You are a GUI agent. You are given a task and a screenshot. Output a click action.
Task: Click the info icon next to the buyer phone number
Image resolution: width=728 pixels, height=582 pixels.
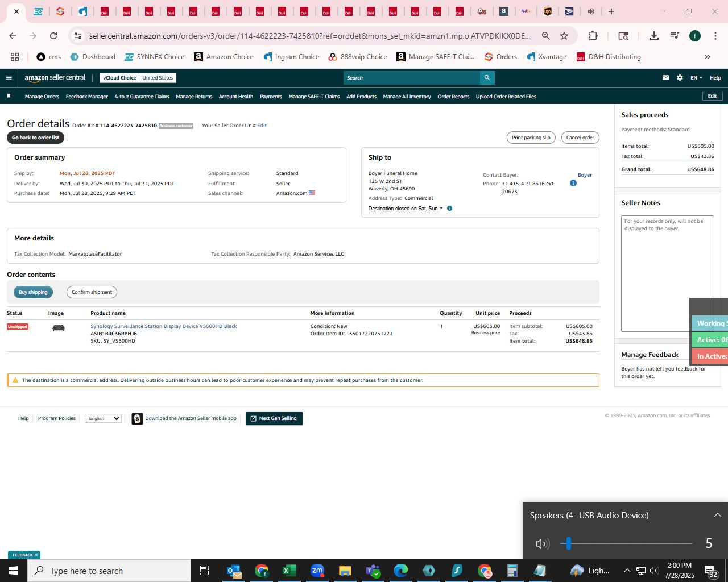[x=573, y=183]
